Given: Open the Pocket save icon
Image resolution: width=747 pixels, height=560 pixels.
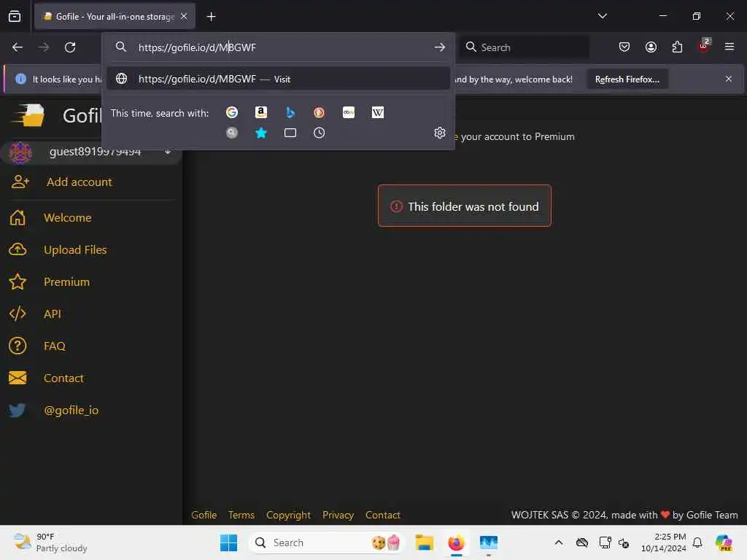Looking at the screenshot, I should [624, 47].
